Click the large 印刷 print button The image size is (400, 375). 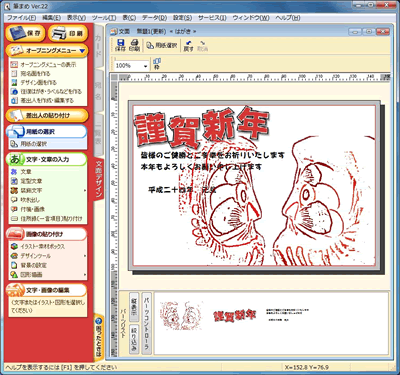coord(68,33)
